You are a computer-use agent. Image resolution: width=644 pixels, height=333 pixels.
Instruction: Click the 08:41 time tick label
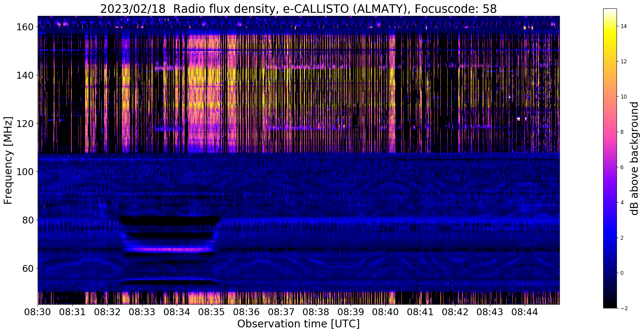(421, 312)
